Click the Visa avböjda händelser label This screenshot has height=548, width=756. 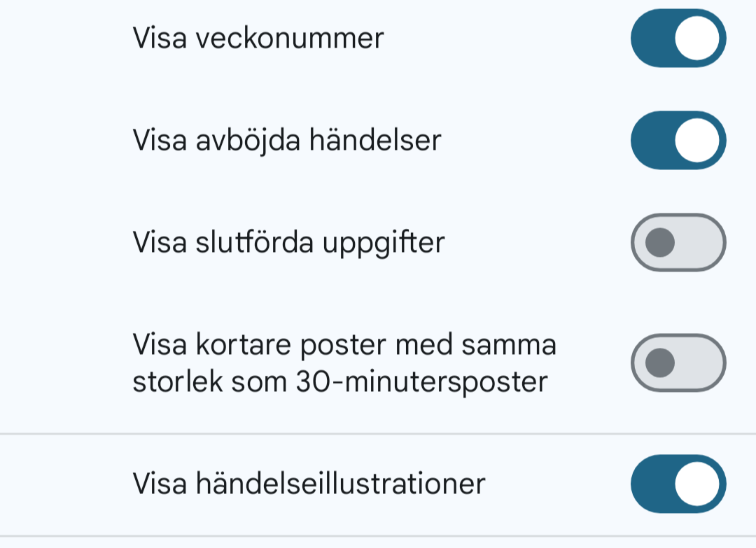(287, 140)
